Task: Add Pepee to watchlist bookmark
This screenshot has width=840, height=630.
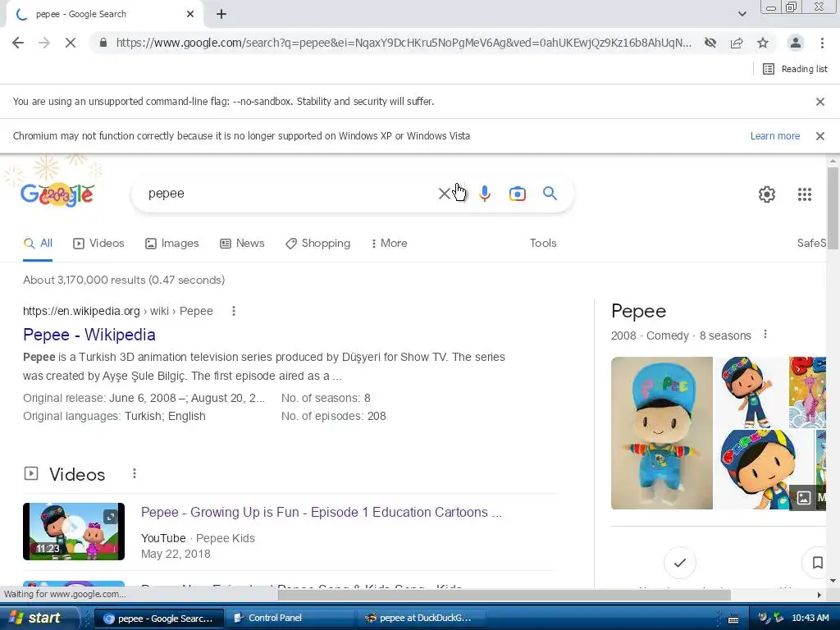Action: click(816, 563)
